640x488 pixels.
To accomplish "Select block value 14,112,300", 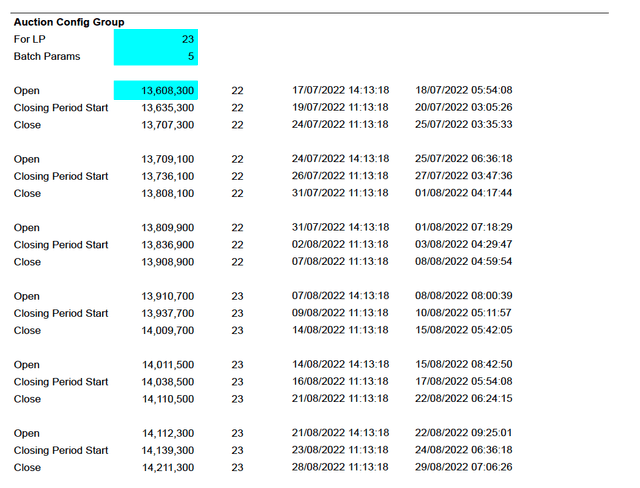I will [x=168, y=433].
